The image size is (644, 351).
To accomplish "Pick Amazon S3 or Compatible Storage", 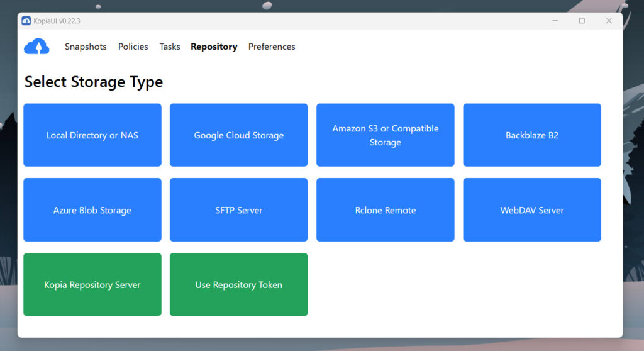I will pos(386,135).
